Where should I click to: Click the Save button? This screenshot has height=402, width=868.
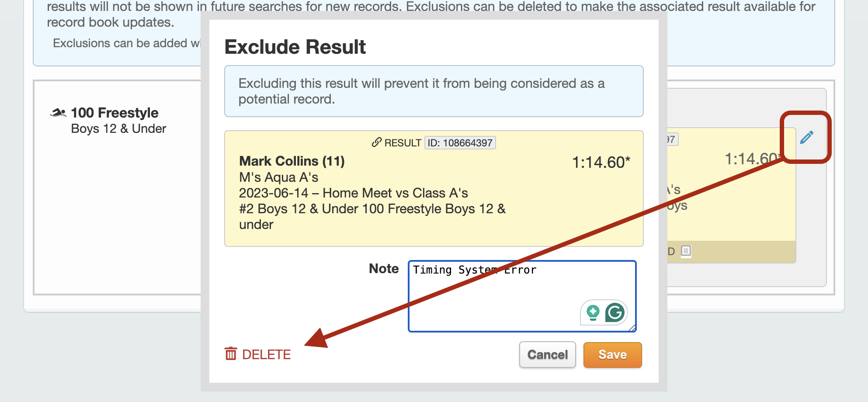(x=612, y=355)
